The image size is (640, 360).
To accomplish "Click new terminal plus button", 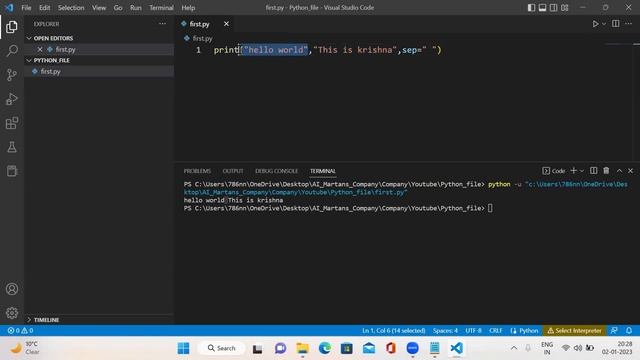I will 573,171.
